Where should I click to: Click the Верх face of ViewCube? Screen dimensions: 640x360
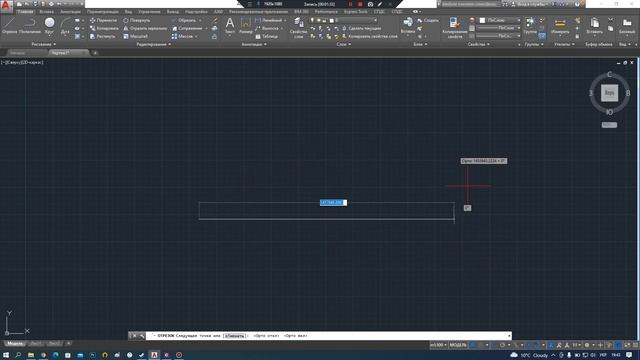(x=609, y=93)
